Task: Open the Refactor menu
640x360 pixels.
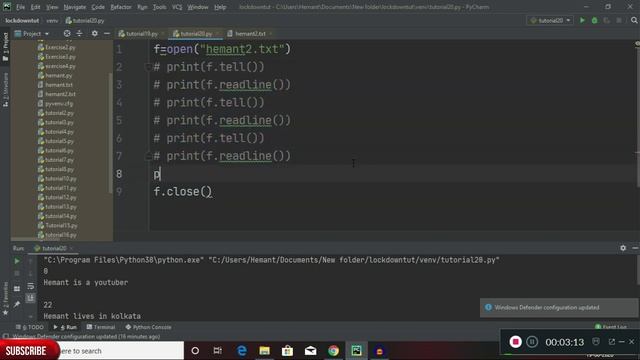Action: pyautogui.click(x=121, y=7)
